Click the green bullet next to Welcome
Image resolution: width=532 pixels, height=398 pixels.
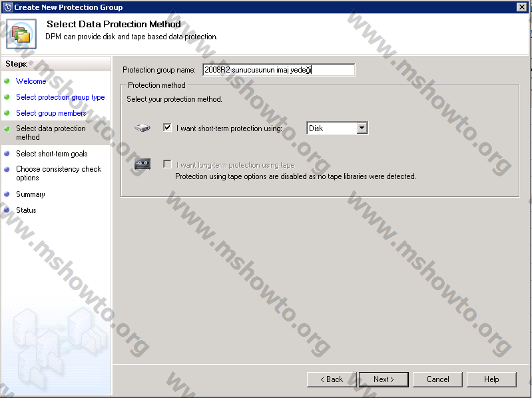[7, 81]
